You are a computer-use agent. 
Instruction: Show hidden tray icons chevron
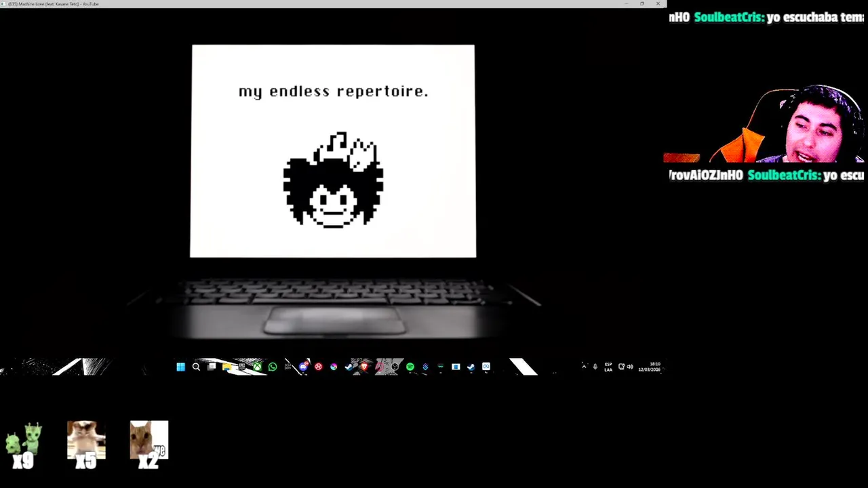pyautogui.click(x=584, y=367)
